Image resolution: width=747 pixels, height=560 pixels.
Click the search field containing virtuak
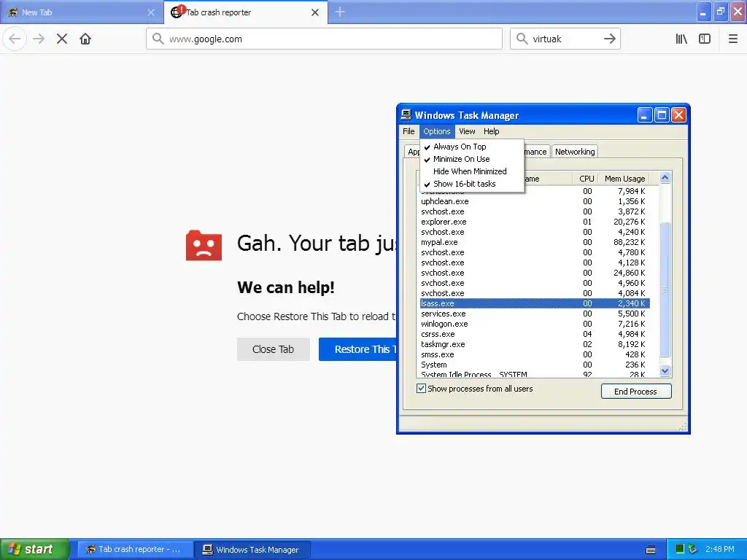tap(565, 39)
